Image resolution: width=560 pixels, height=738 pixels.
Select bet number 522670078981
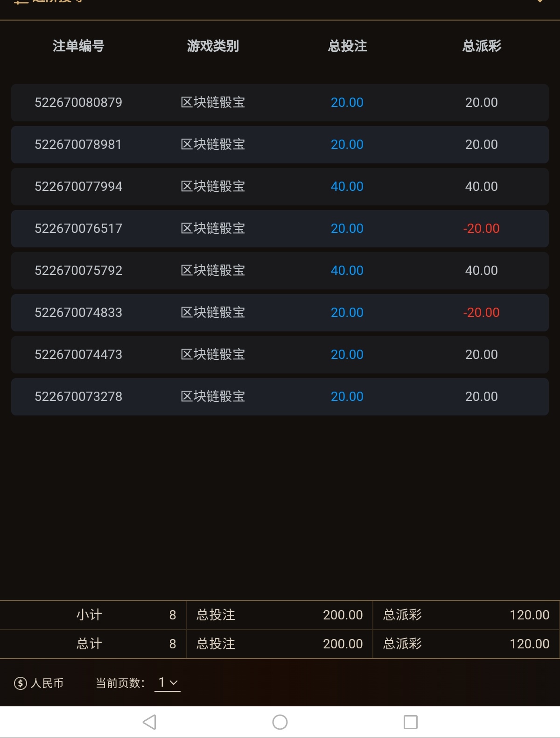(x=78, y=145)
